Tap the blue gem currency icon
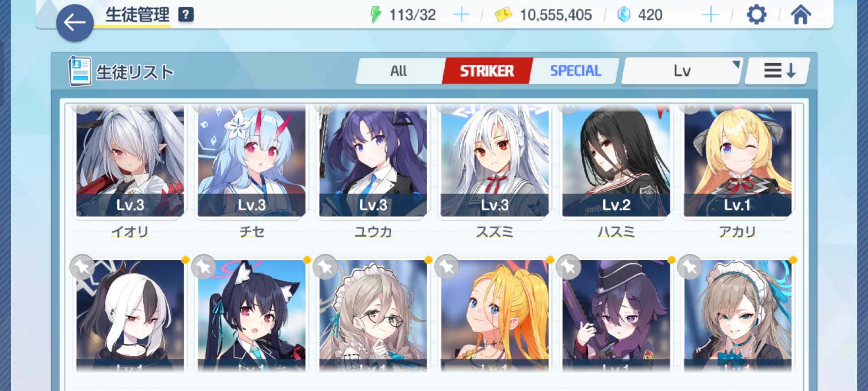Viewport: 868px width, 391px height. [624, 15]
